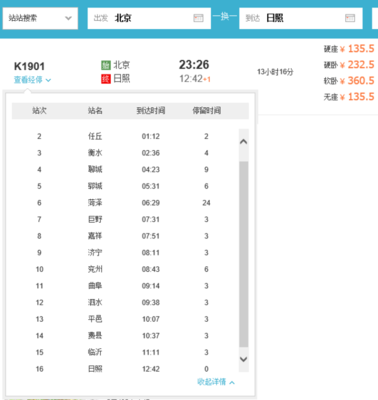This screenshot has height=400, width=378.
Task: Click the 出发 北京 input field
Action: click(149, 18)
